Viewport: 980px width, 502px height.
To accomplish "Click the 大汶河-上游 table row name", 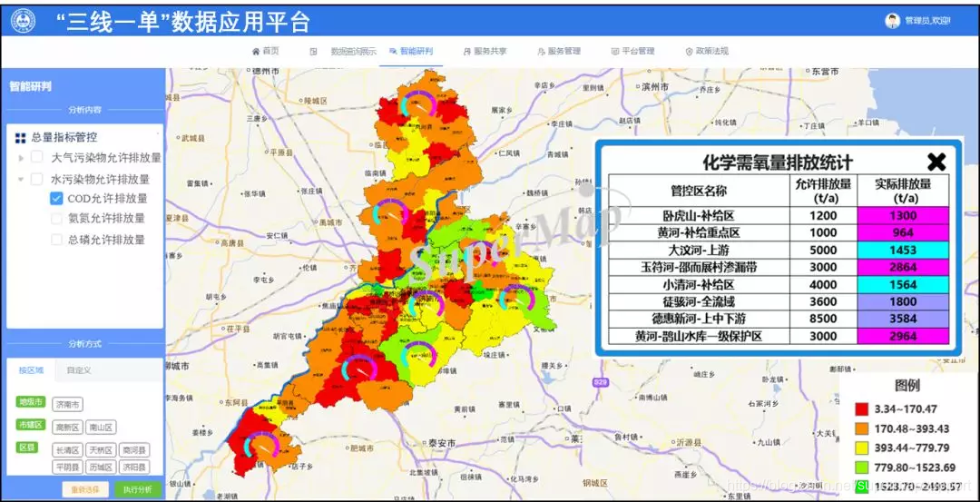I will click(x=699, y=250).
